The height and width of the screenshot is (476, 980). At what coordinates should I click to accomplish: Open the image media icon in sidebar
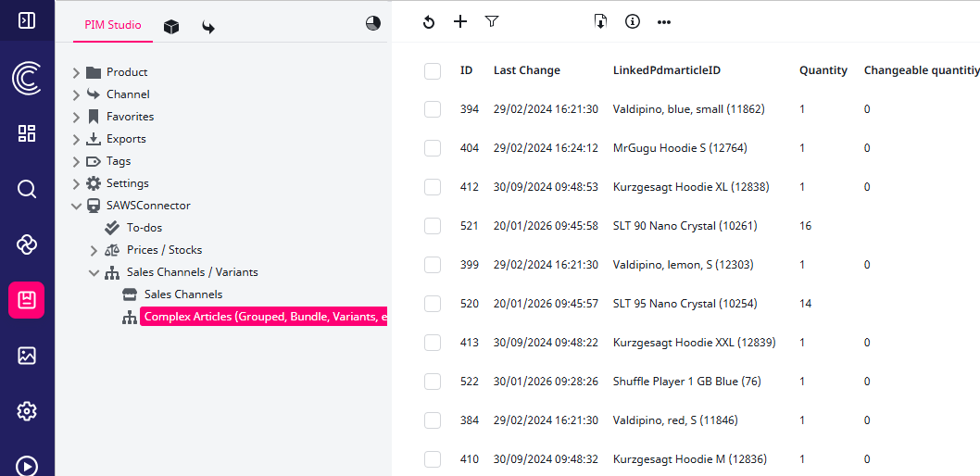pyautogui.click(x=27, y=356)
